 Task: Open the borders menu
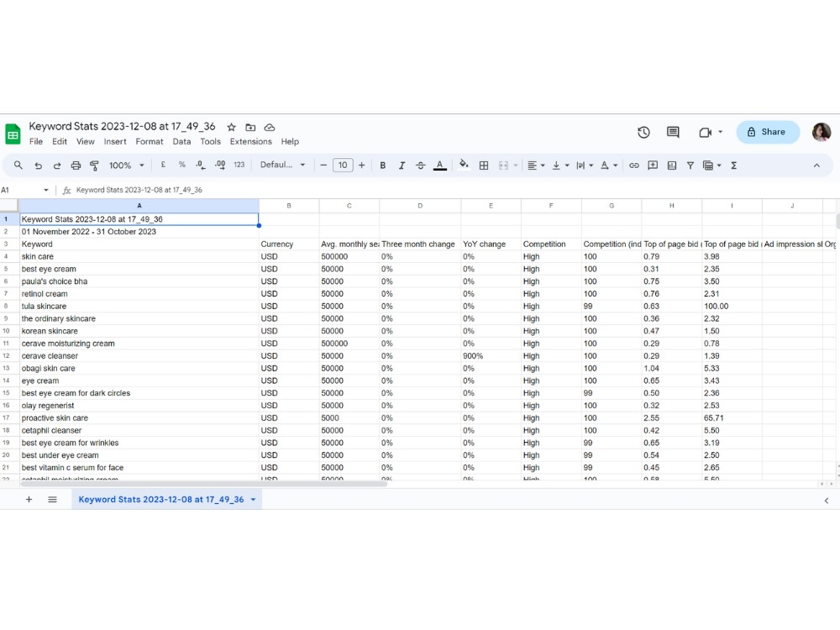pos(484,165)
